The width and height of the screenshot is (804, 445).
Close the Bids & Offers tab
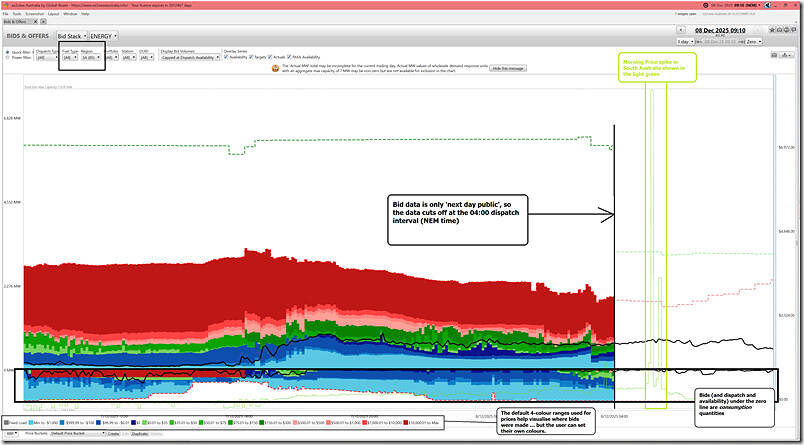[x=35, y=22]
